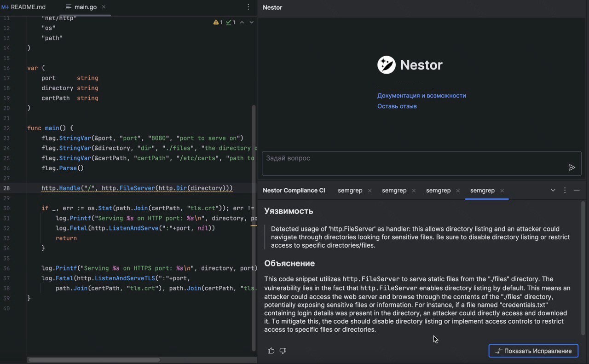Screen dimensions: 589x364
Task: Jump to previous highlighted problem arrow
Action: 242,22
